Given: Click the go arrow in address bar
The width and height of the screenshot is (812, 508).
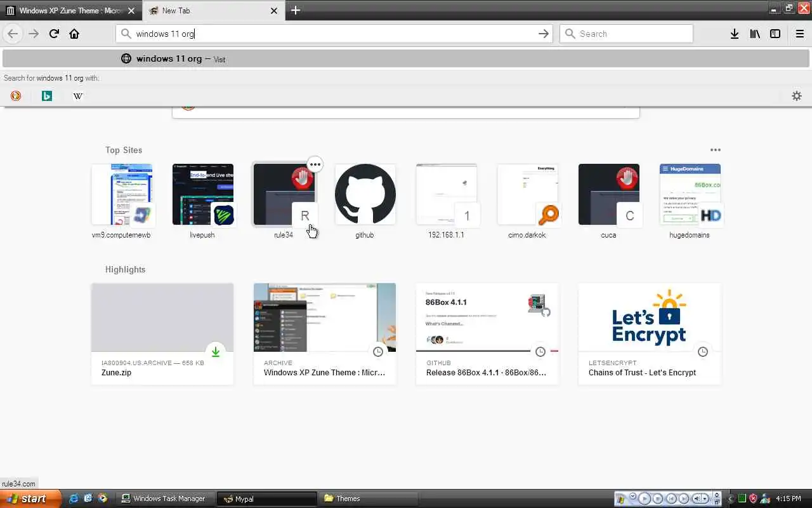Looking at the screenshot, I should [544, 34].
